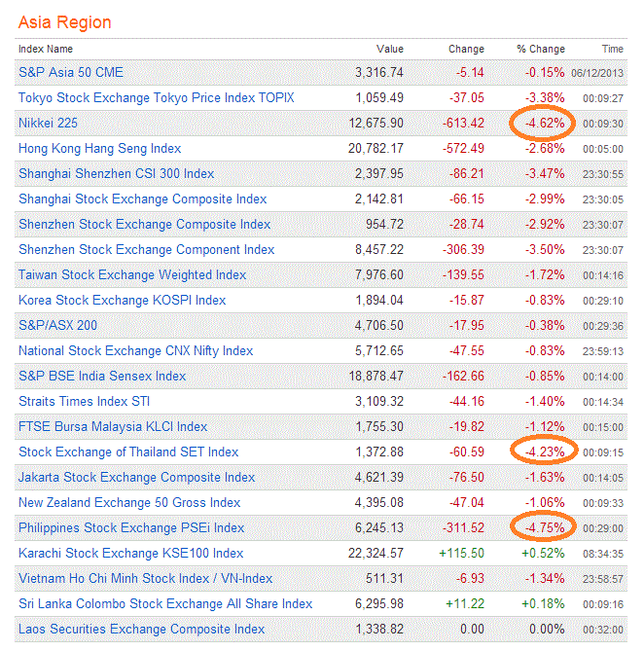The width and height of the screenshot is (644, 651).
Task: Click Straits Times Index STI
Action: (84, 402)
